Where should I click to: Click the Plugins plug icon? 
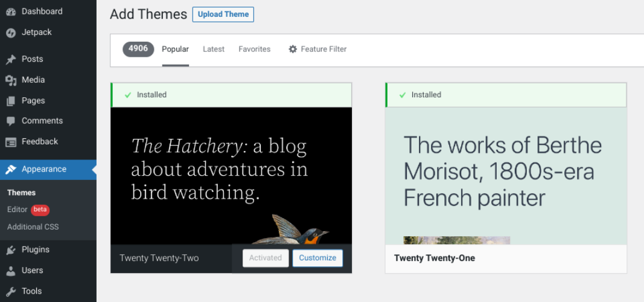(11, 250)
